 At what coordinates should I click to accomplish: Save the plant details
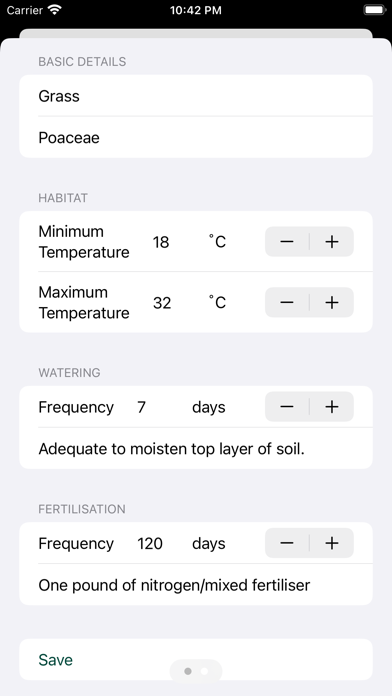(x=196, y=660)
